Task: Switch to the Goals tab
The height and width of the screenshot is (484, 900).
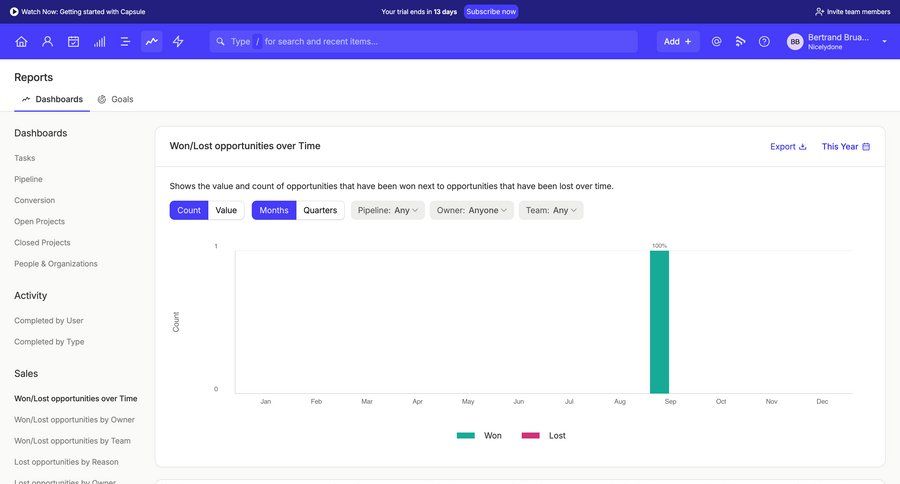Action: click(x=116, y=99)
